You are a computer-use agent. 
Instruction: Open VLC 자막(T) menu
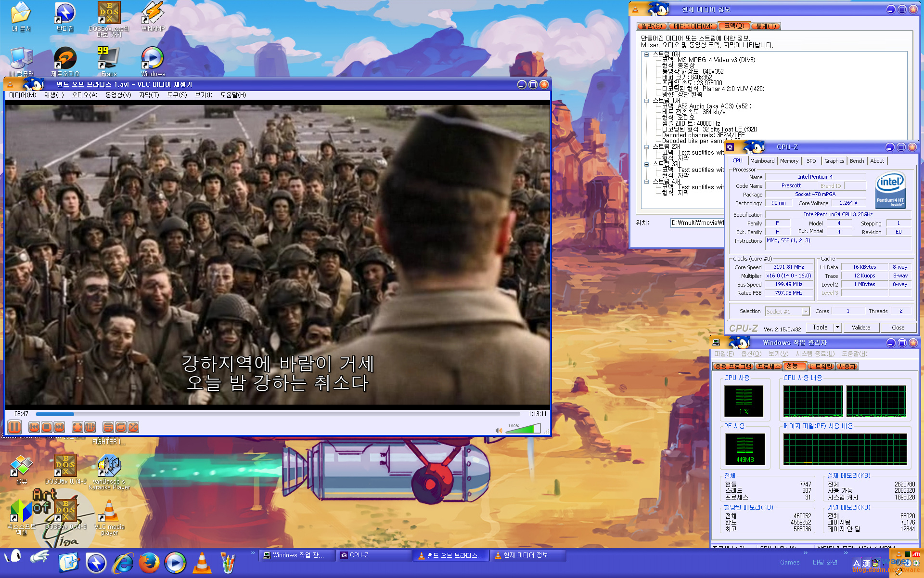149,95
